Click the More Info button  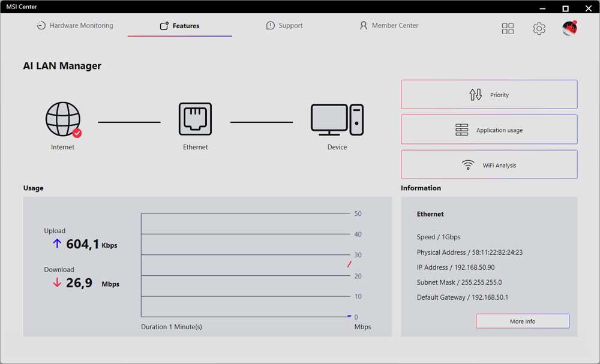[x=522, y=321]
